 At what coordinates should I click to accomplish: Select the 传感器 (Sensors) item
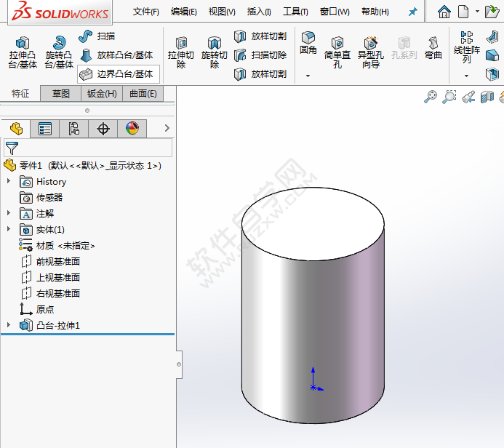pyautogui.click(x=41, y=197)
